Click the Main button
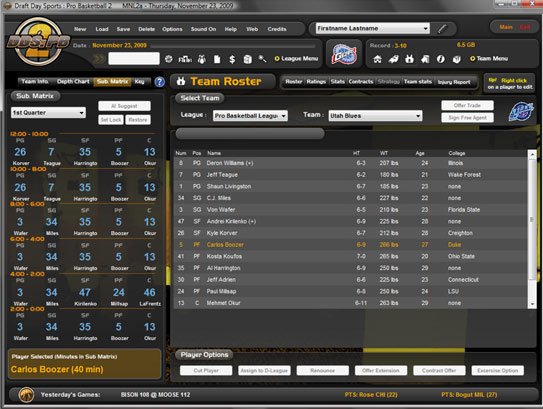The image size is (543, 409). [x=506, y=27]
